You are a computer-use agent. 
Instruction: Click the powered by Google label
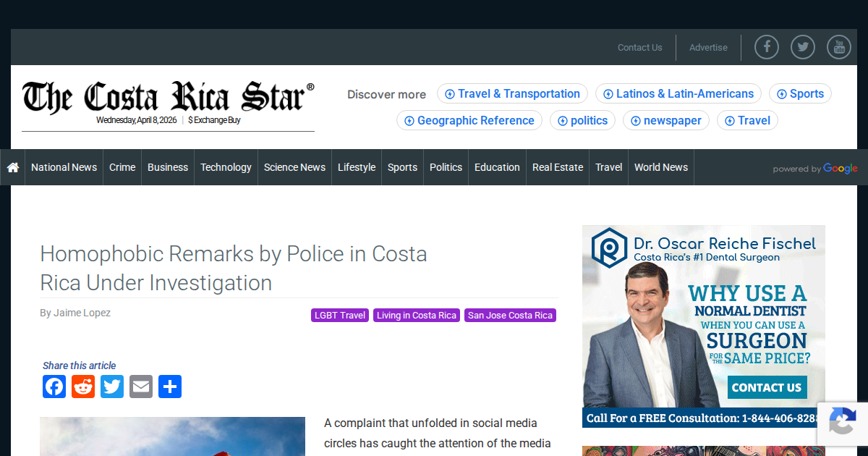(815, 169)
